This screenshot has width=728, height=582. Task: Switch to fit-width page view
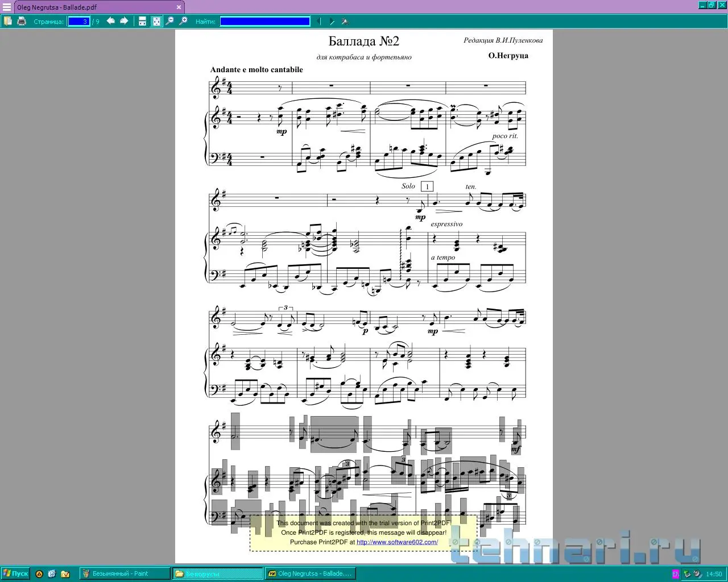click(x=142, y=21)
